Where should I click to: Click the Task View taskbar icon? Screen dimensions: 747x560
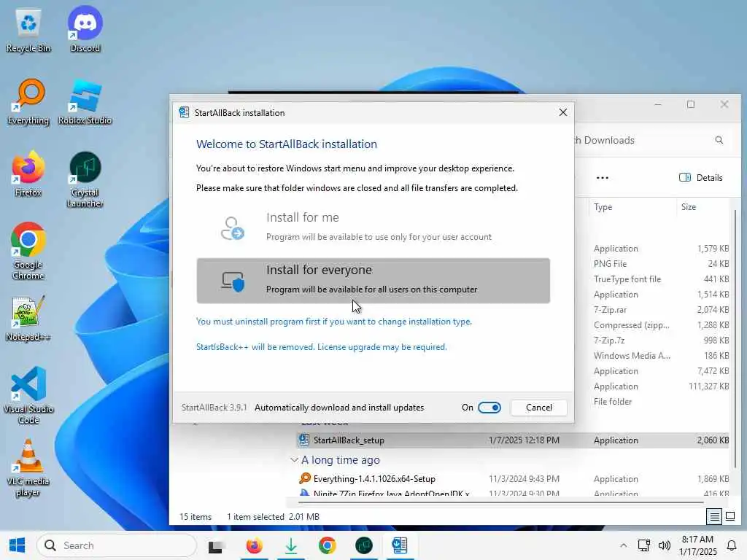point(215,545)
